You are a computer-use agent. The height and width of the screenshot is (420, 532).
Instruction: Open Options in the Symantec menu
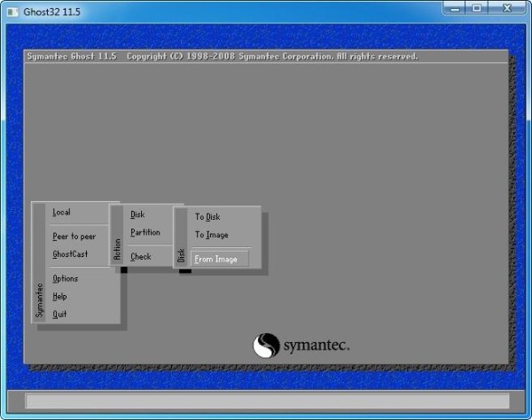(66, 279)
